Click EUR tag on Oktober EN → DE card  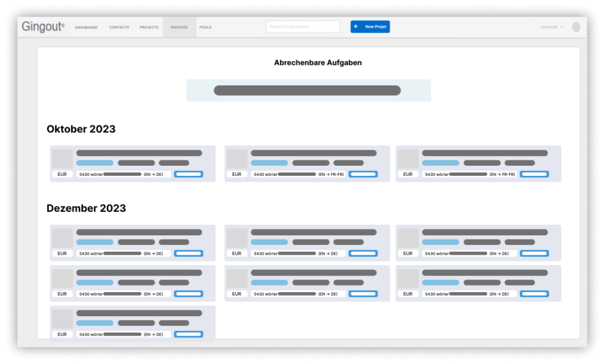click(62, 174)
